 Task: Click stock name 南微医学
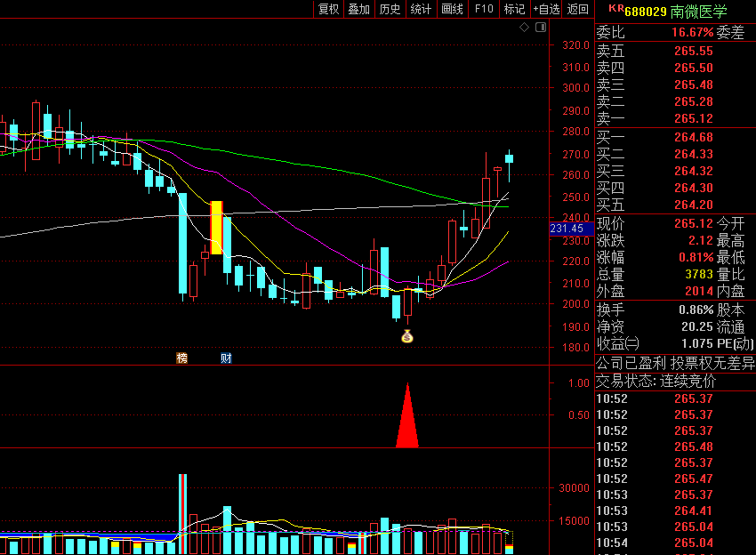698,12
